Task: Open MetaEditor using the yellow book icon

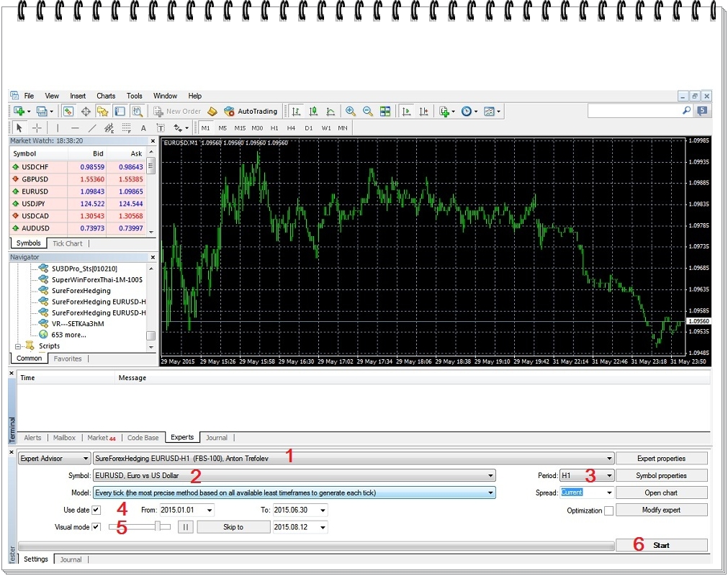Action: click(x=212, y=112)
